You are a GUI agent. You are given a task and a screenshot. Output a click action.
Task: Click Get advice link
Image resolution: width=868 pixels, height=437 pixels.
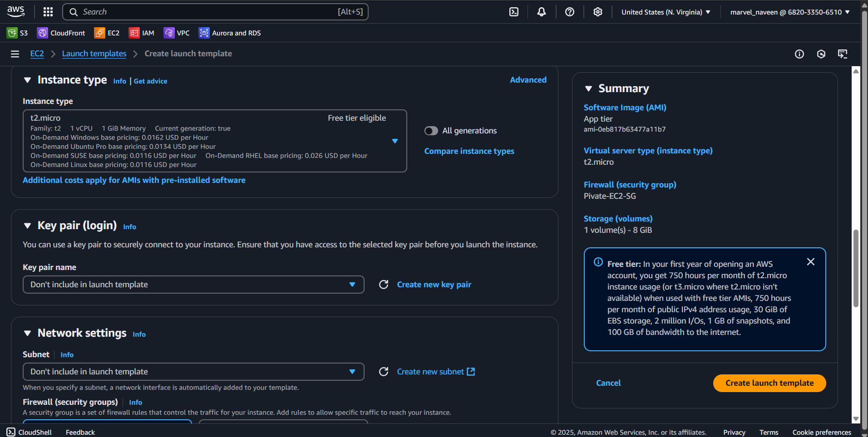(x=151, y=81)
